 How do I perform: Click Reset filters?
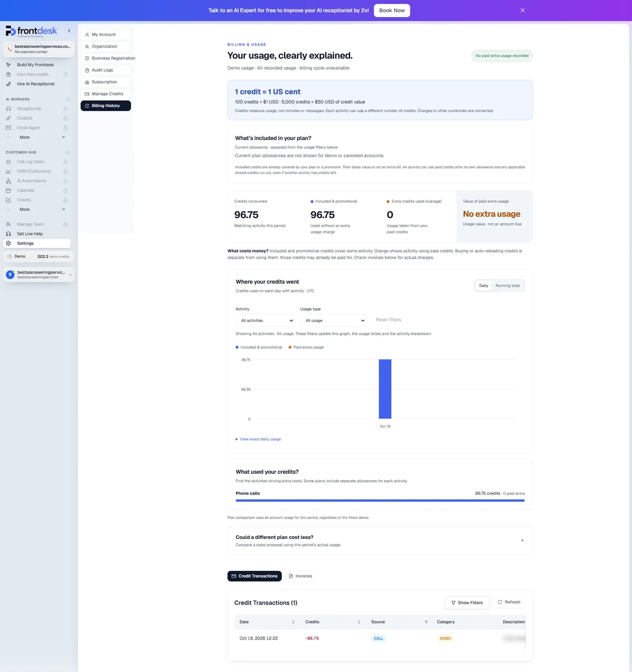click(388, 320)
